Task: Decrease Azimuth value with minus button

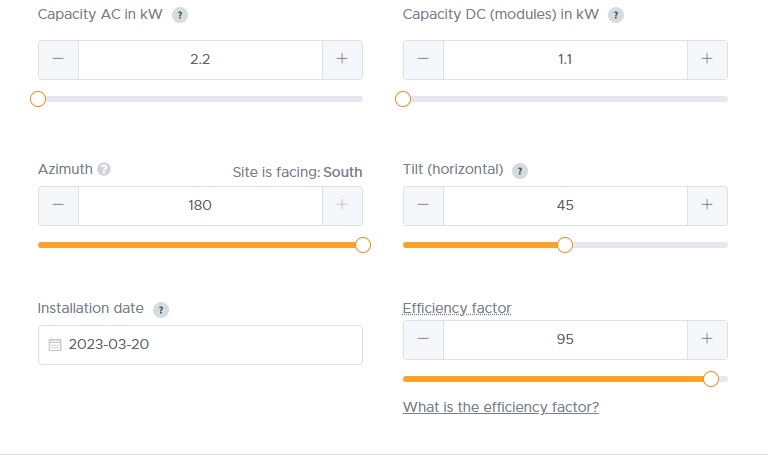Action: 58,205
